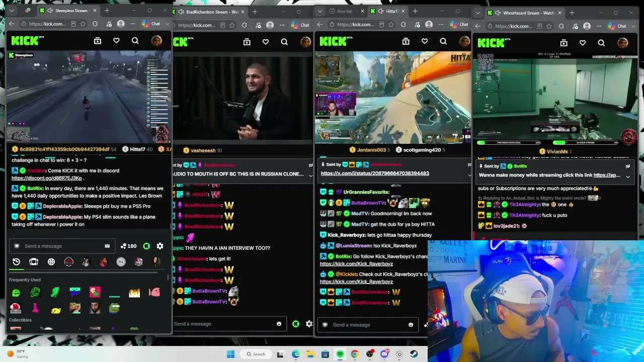
Task: Toggle keyboard icon in Sleeepless message box
Action: pos(107,246)
